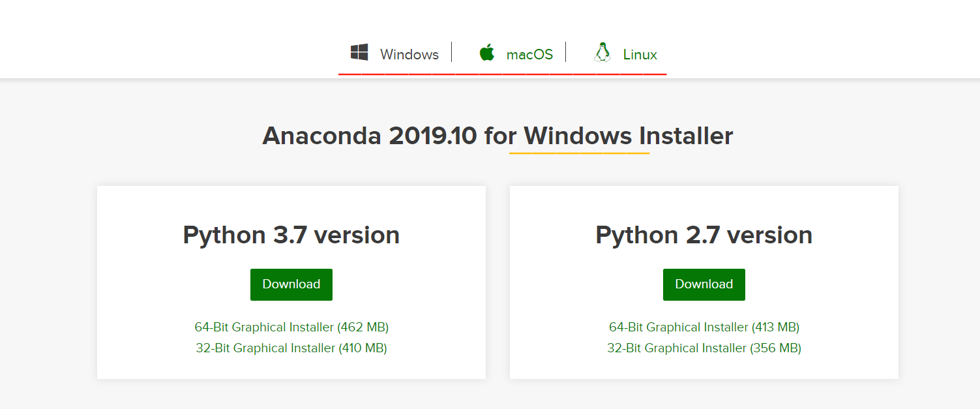Click the divider between macOS and Linux
The width and height of the screenshot is (980, 409).
565,52
